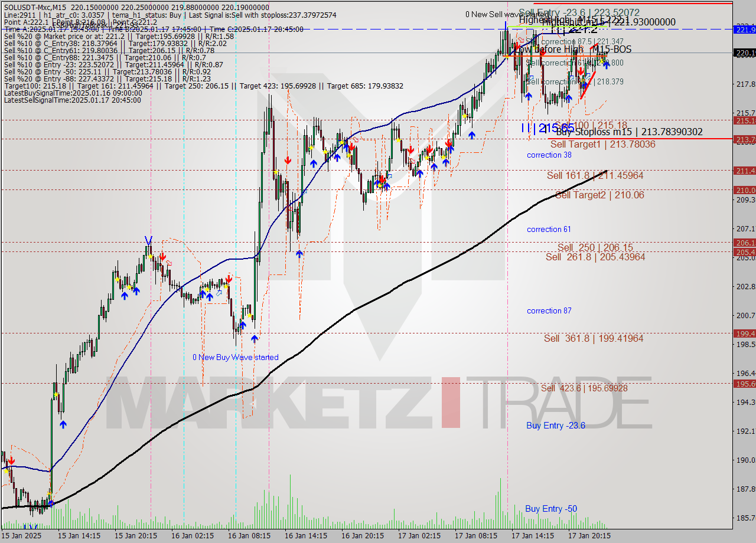756x543 pixels.
Task: Click the 16 Jan 20:15 time label
Action: pos(363,536)
